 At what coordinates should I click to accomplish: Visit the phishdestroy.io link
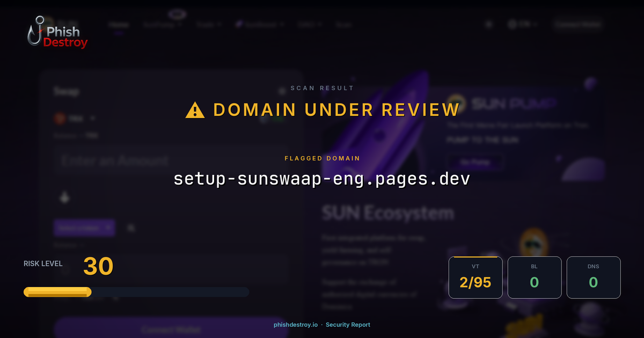pos(295,325)
